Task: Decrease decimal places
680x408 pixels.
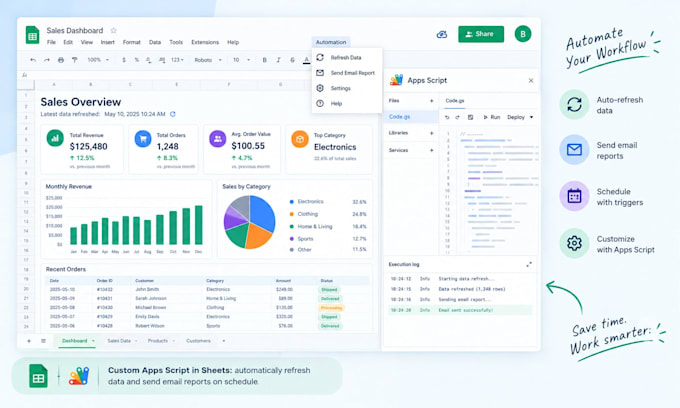Action: (x=149, y=60)
